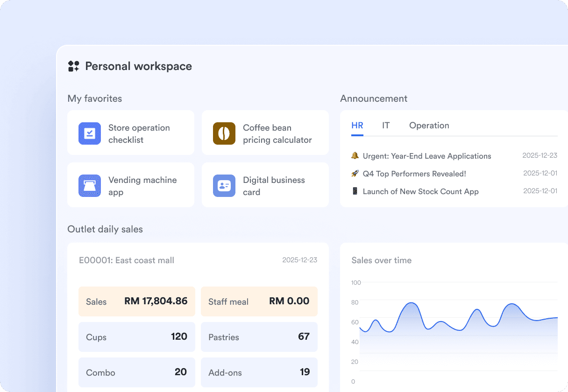Switch to the Operation announcements tab
This screenshot has width=568, height=392.
429,125
